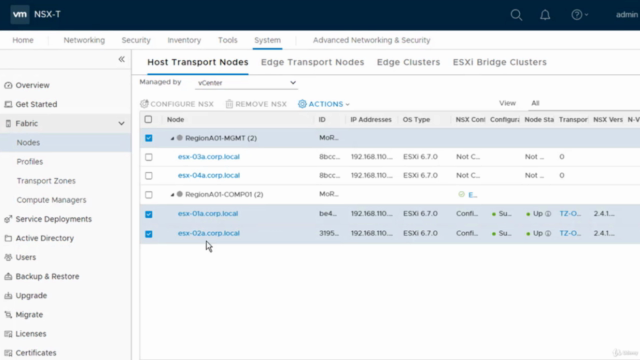640x360 pixels.
Task: Switch to Edge Transport Nodes tab
Action: [x=312, y=62]
